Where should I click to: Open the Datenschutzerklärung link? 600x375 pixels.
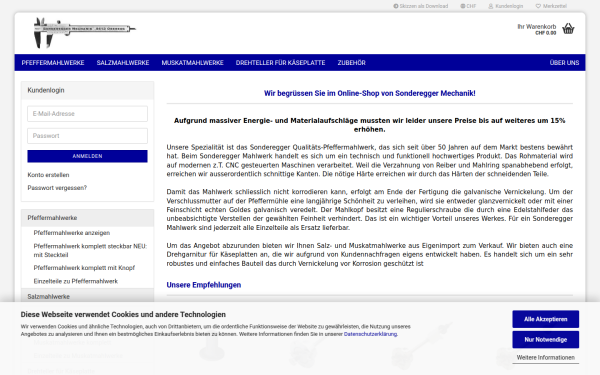[x=370, y=334]
